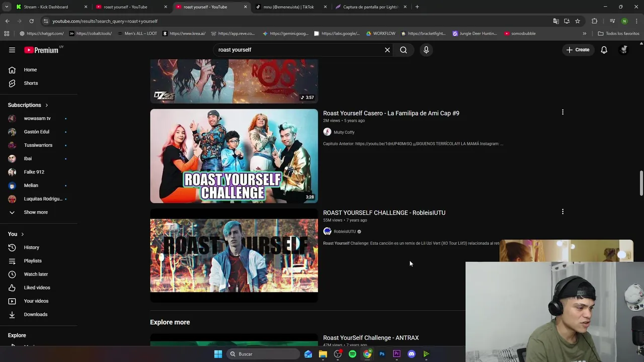Click the ROAST YOURSELF CHALLENGE - RobleisIUTU title

click(x=384, y=213)
